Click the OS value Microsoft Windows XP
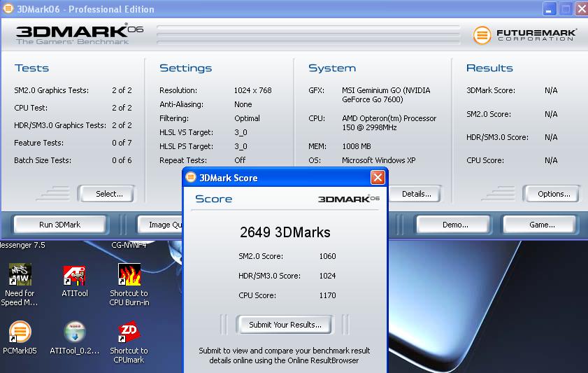The width and height of the screenshot is (588, 373). coord(379,160)
